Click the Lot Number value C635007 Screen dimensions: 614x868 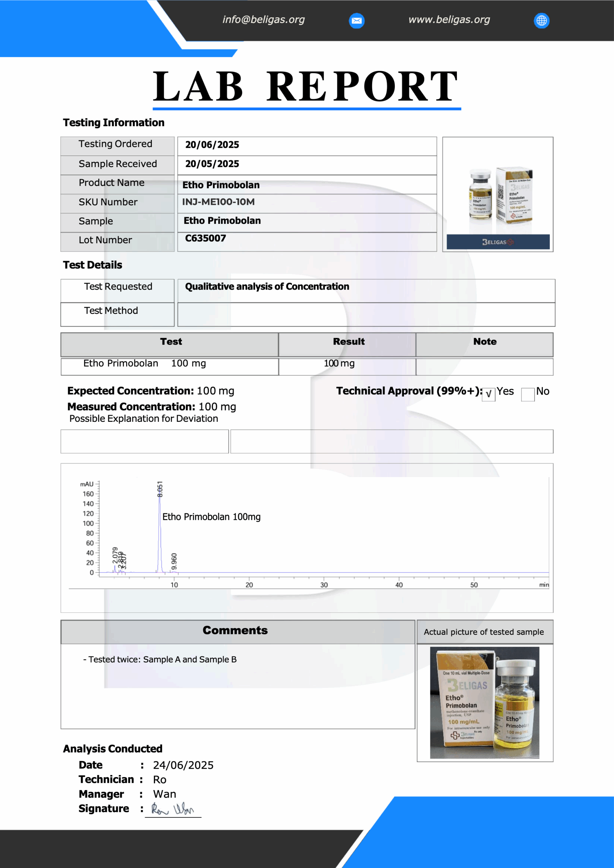206,239
